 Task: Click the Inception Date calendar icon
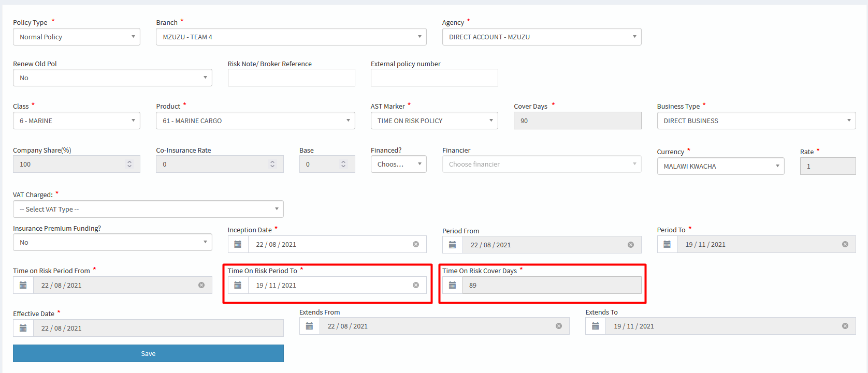click(238, 244)
